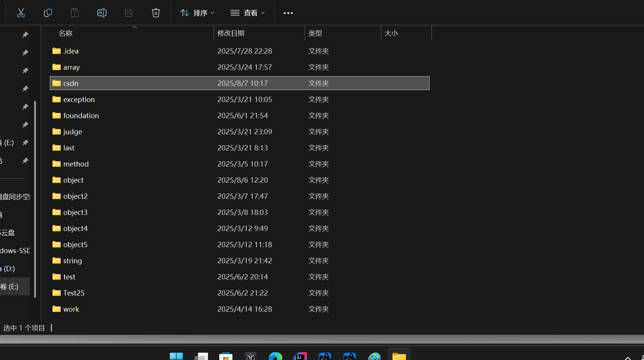Open the 查看 view dropdown
Image resolution: width=644 pixels, height=360 pixels.
click(248, 13)
